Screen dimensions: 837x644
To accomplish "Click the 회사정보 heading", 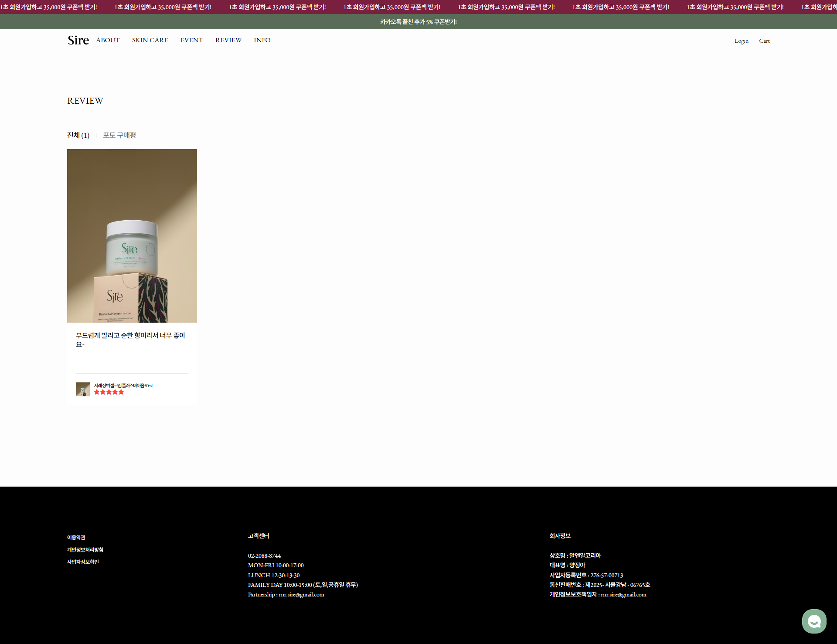I will (x=560, y=536).
